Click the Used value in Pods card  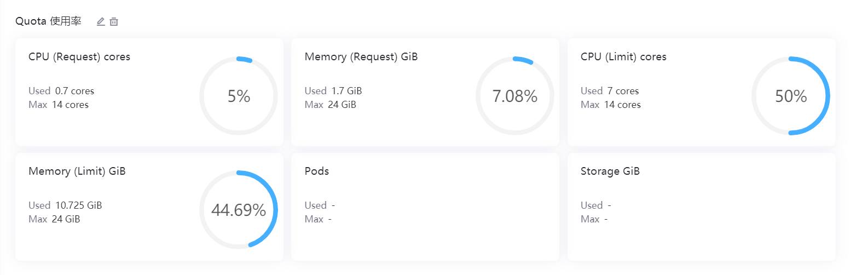coord(333,205)
